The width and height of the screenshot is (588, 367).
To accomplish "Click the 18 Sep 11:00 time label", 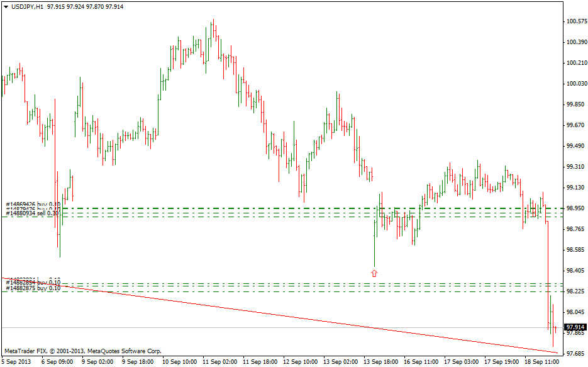I will point(541,362).
